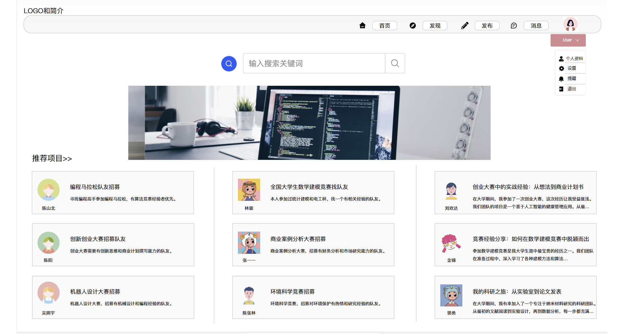
Task: Open the 发布 publish page
Action: tap(487, 25)
